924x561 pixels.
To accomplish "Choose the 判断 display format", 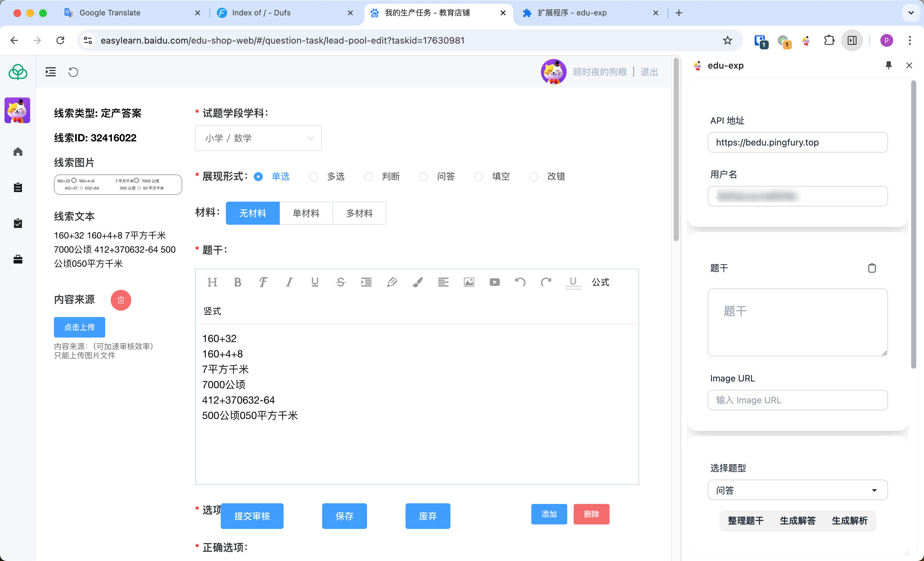I will 369,177.
